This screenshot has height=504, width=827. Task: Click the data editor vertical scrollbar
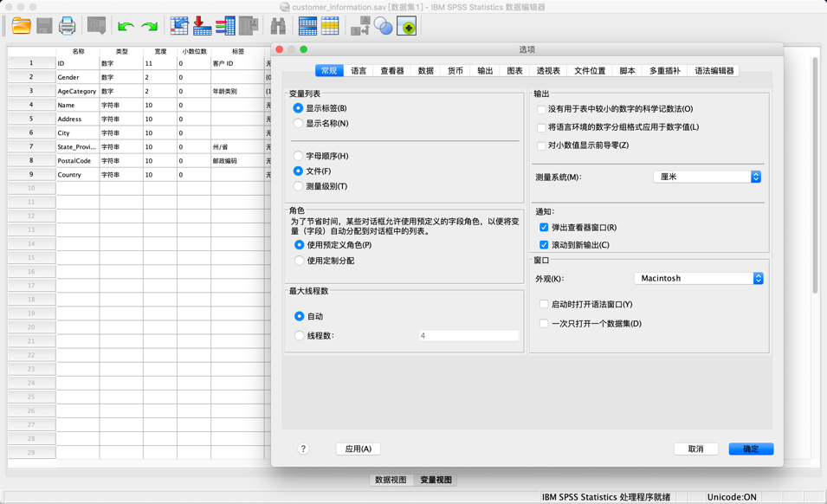coord(815,174)
